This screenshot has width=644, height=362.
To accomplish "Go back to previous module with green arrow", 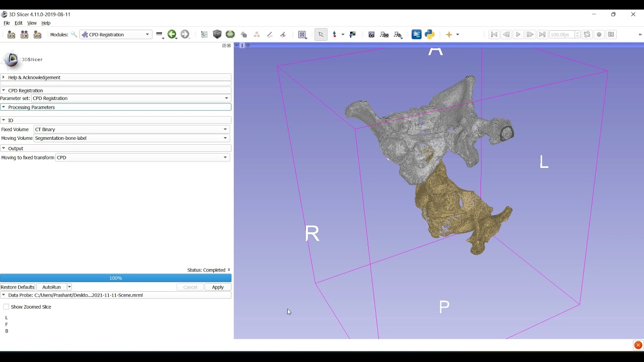I will click(172, 35).
